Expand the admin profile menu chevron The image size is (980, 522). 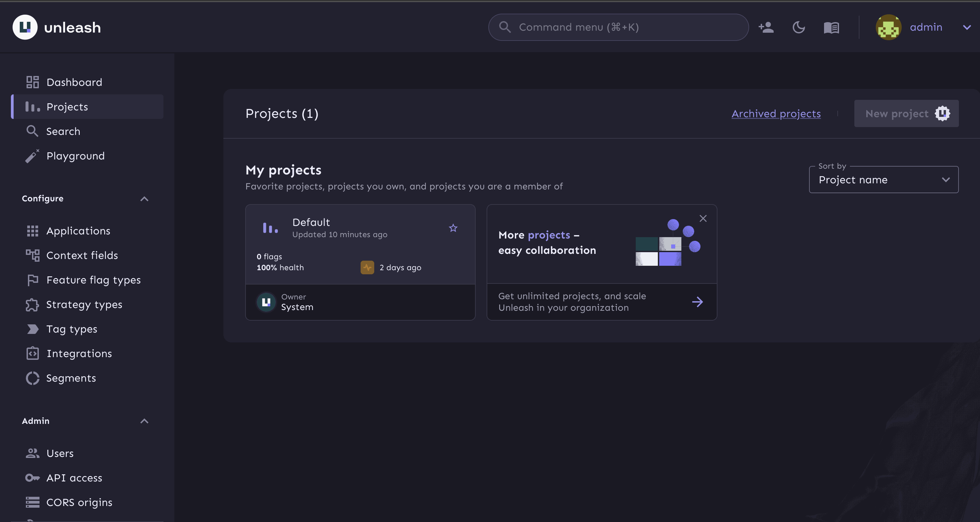(966, 27)
